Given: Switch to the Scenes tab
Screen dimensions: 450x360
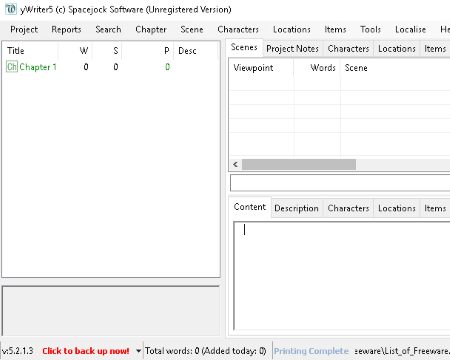Looking at the screenshot, I should 244,48.
